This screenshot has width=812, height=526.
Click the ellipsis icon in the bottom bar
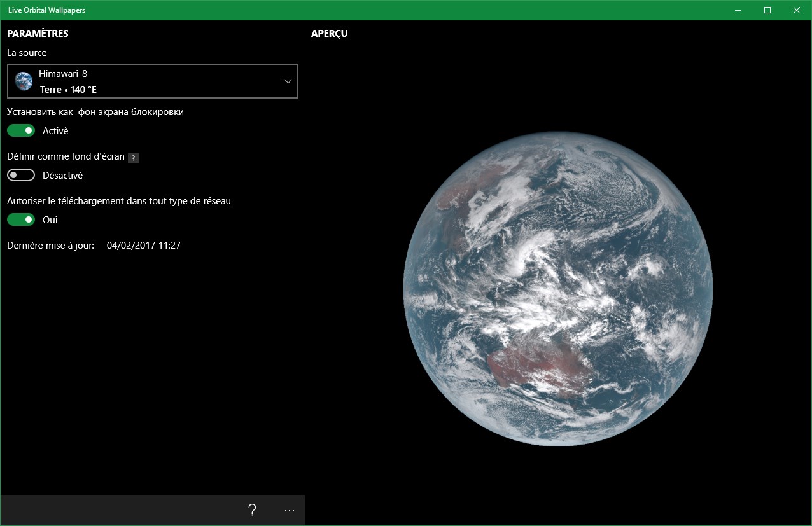point(290,509)
